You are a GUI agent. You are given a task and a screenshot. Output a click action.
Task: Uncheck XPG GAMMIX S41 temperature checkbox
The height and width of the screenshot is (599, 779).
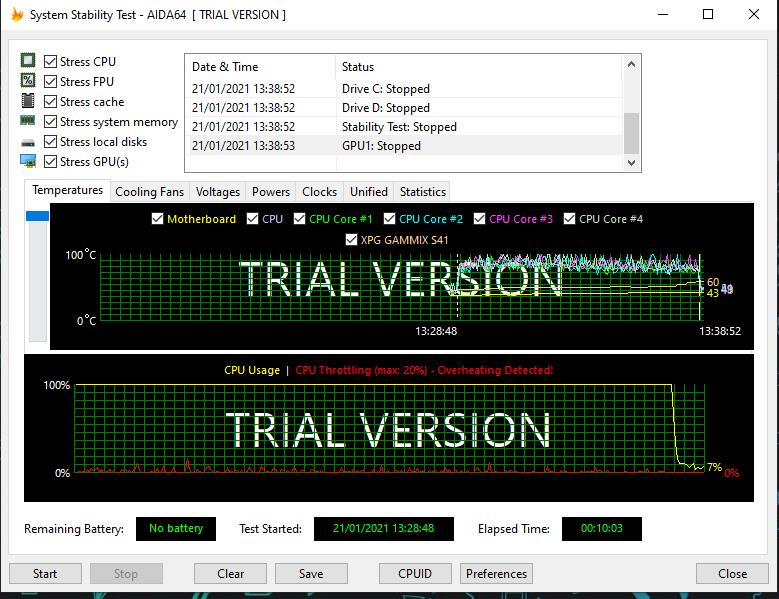pyautogui.click(x=351, y=240)
